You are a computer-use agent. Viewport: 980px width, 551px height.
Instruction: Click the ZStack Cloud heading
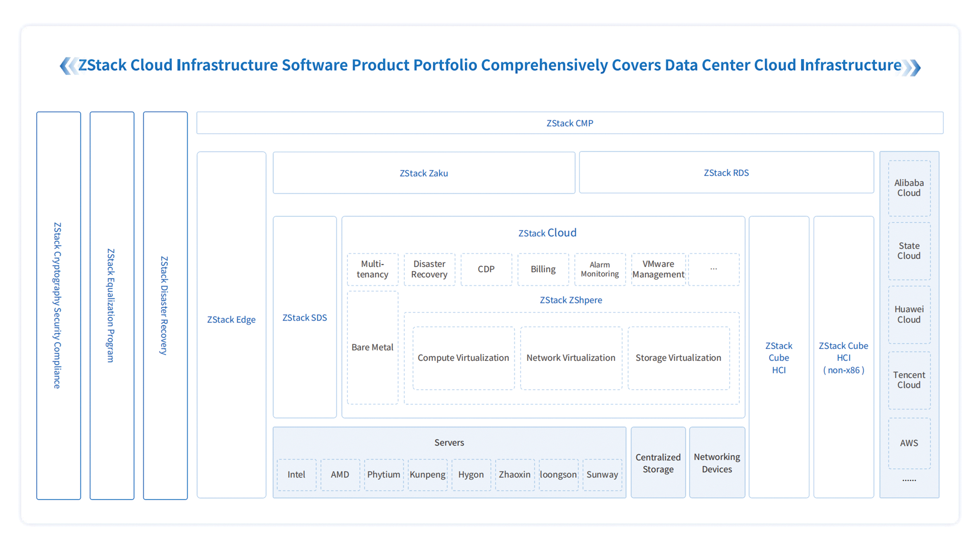[x=547, y=233]
